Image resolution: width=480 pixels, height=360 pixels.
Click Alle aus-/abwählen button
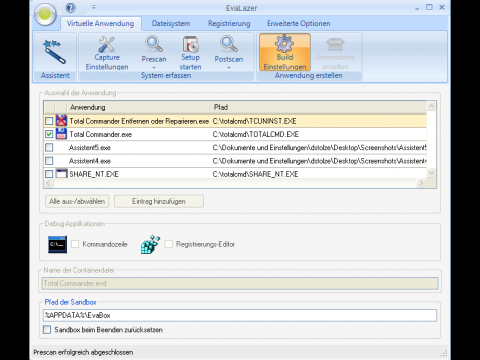77,201
